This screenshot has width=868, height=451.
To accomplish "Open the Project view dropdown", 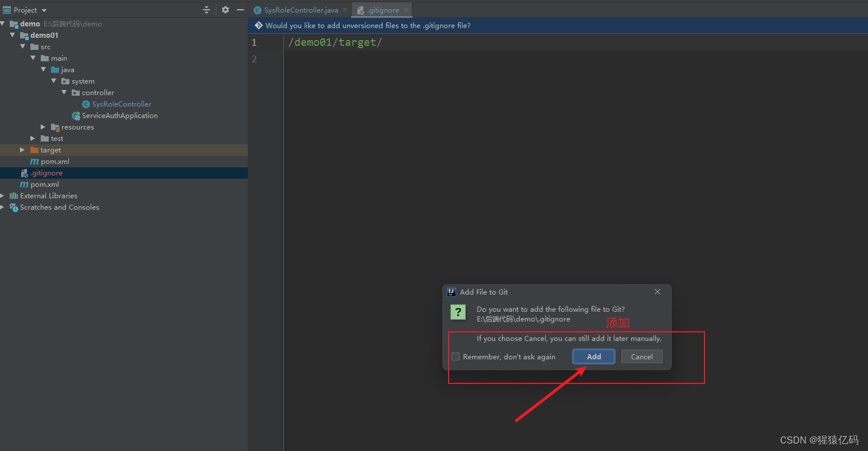I will [x=44, y=10].
